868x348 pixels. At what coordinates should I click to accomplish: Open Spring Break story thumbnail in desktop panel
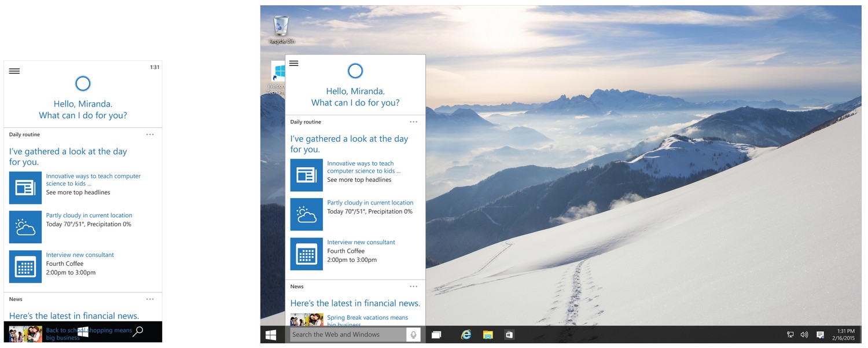click(307, 320)
